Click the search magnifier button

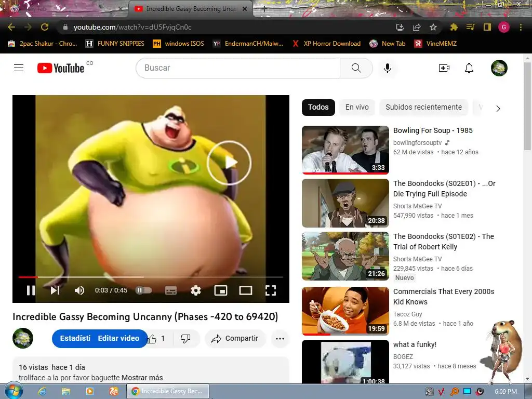point(356,68)
